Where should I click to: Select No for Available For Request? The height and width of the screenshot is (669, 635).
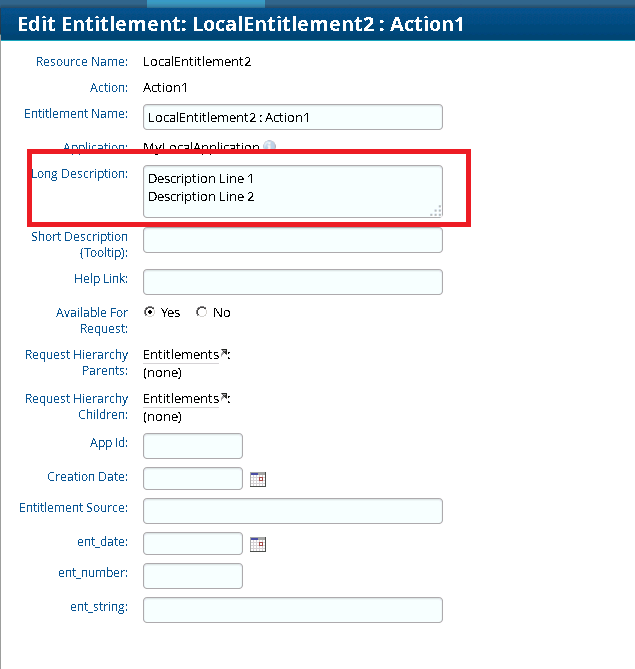click(x=202, y=312)
